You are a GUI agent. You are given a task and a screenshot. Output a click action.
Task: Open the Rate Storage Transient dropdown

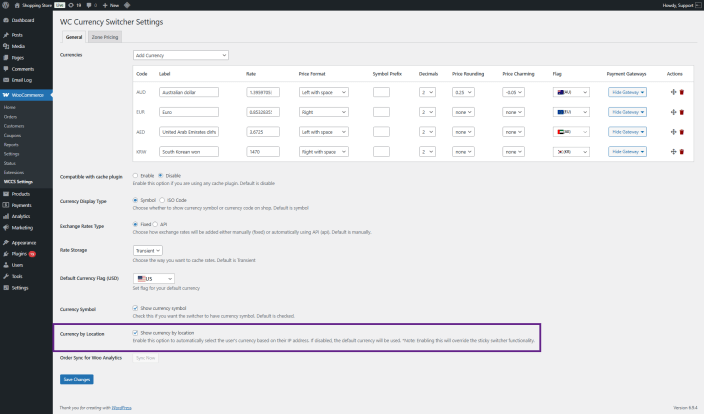coord(148,251)
